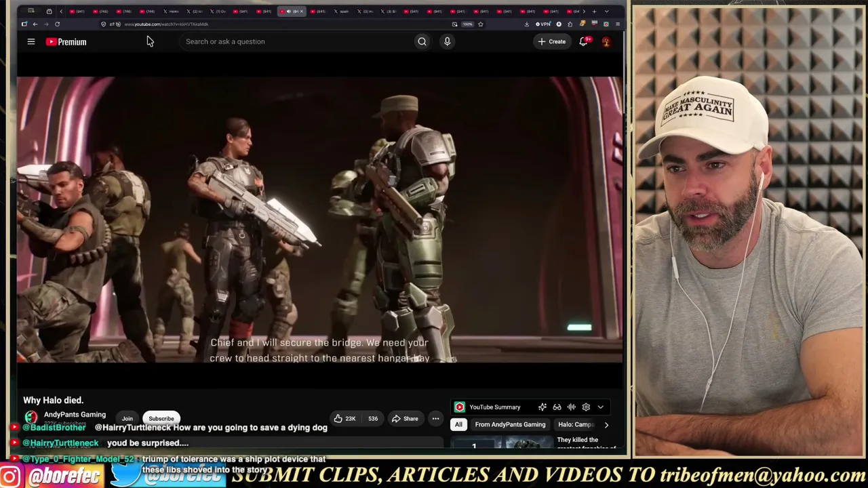868x488 pixels.
Task: Start voice search with the microphone
Action: point(447,41)
